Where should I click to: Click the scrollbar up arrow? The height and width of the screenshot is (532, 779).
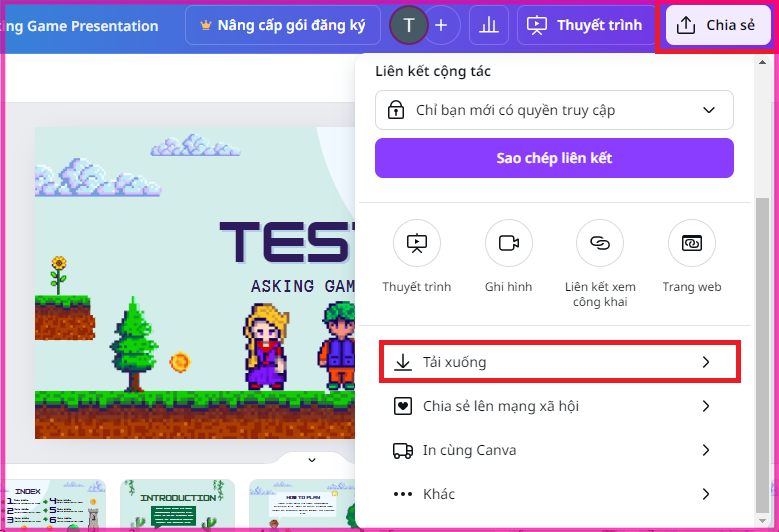point(762,62)
